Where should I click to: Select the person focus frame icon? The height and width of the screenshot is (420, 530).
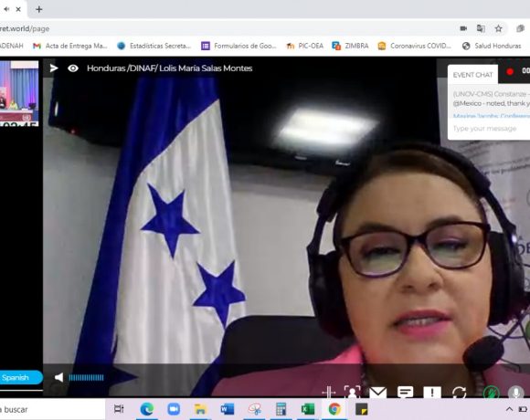point(352,392)
